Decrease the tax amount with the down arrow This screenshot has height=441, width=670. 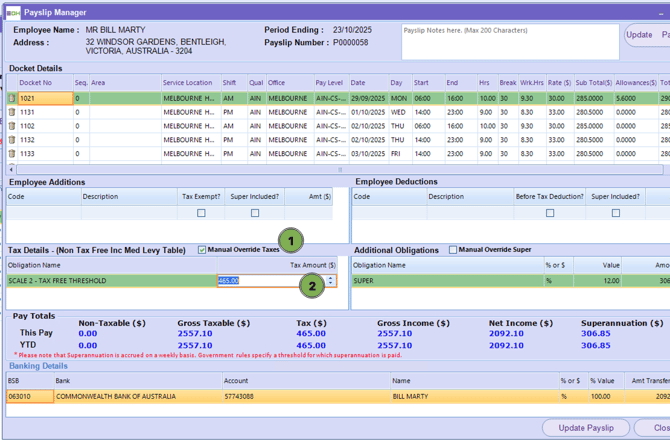pyautogui.click(x=331, y=284)
